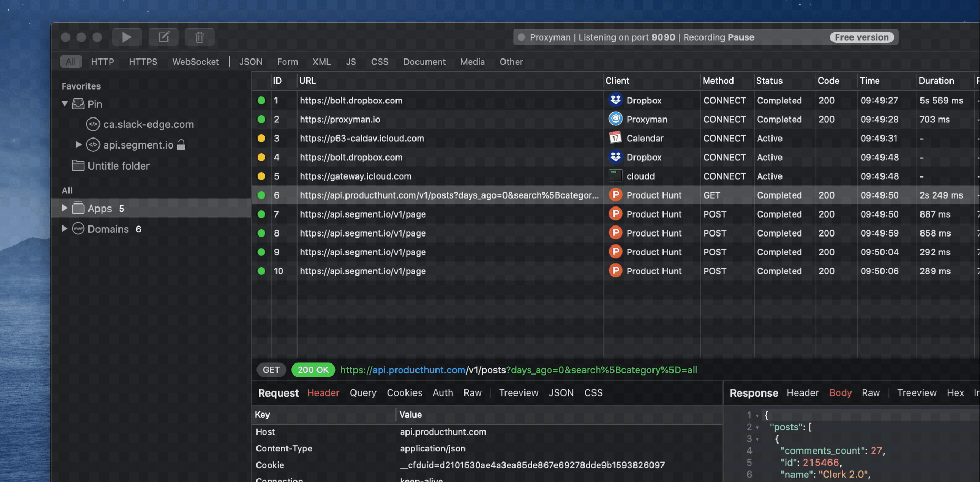Toggle the Media content filter

(472, 62)
